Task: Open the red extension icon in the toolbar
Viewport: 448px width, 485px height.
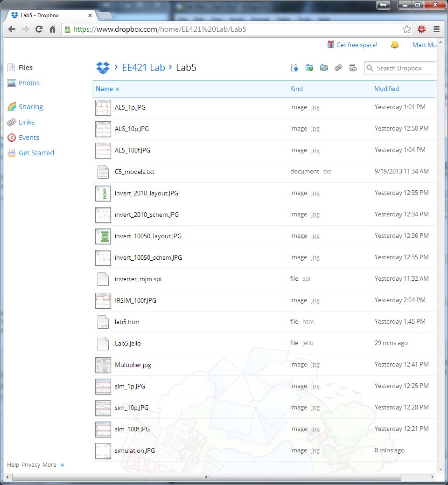Action: (421, 29)
